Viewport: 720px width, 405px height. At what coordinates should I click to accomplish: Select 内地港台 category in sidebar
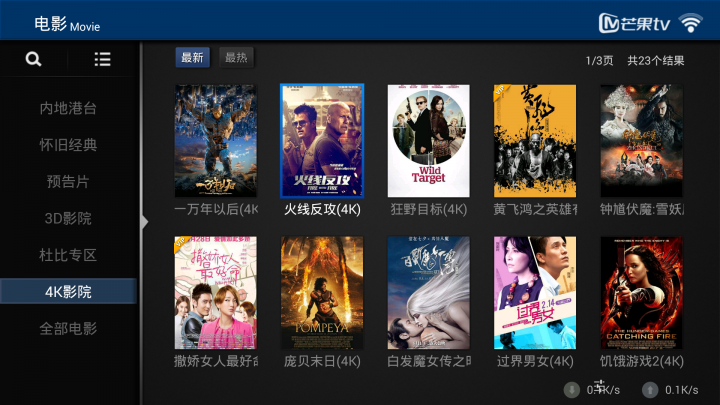[68, 108]
